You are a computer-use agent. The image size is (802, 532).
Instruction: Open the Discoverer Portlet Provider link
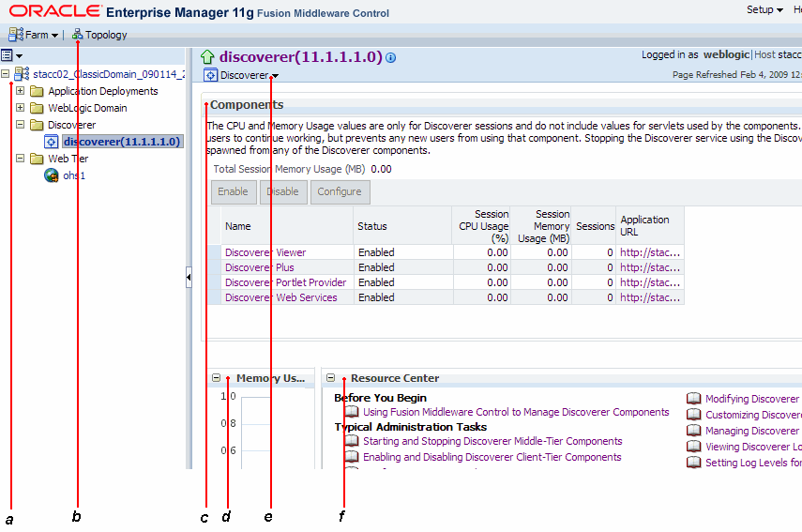(x=285, y=281)
